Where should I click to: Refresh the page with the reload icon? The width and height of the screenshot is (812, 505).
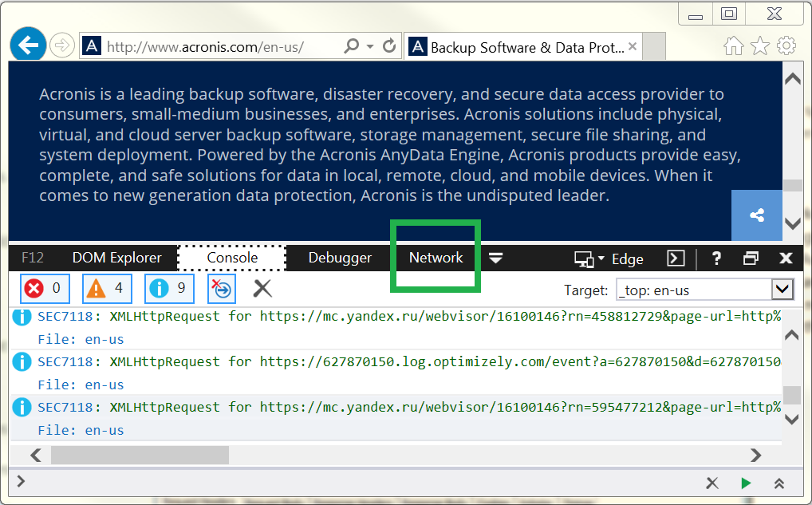(x=389, y=46)
